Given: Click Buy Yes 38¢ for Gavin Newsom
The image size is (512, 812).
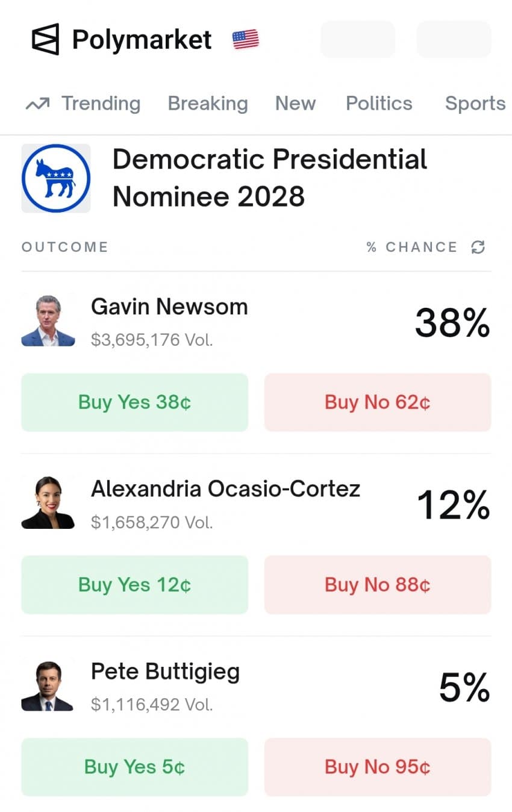Looking at the screenshot, I should [135, 402].
